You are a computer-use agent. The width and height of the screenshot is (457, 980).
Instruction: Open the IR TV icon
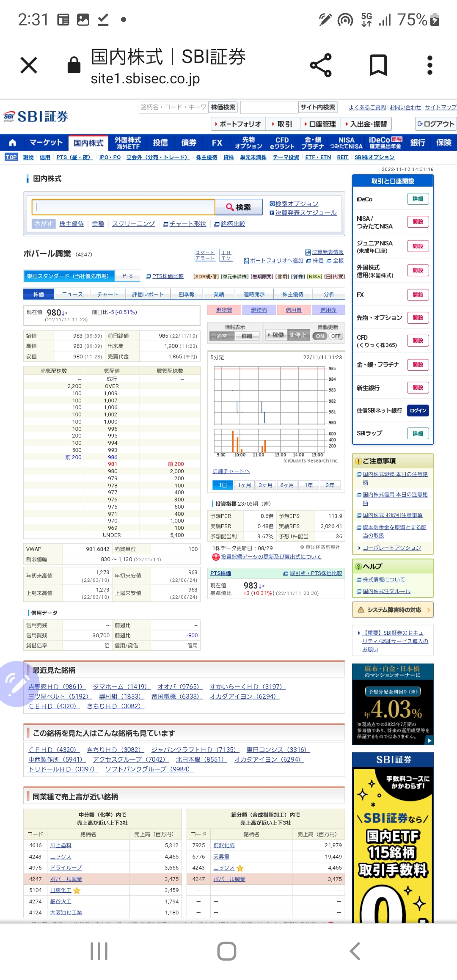(x=226, y=255)
